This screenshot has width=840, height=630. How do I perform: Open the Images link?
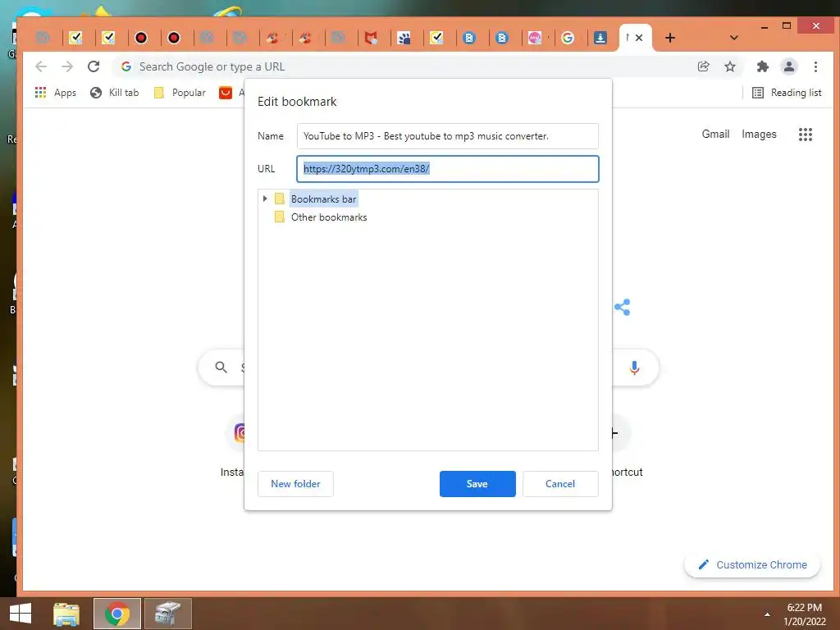click(759, 134)
